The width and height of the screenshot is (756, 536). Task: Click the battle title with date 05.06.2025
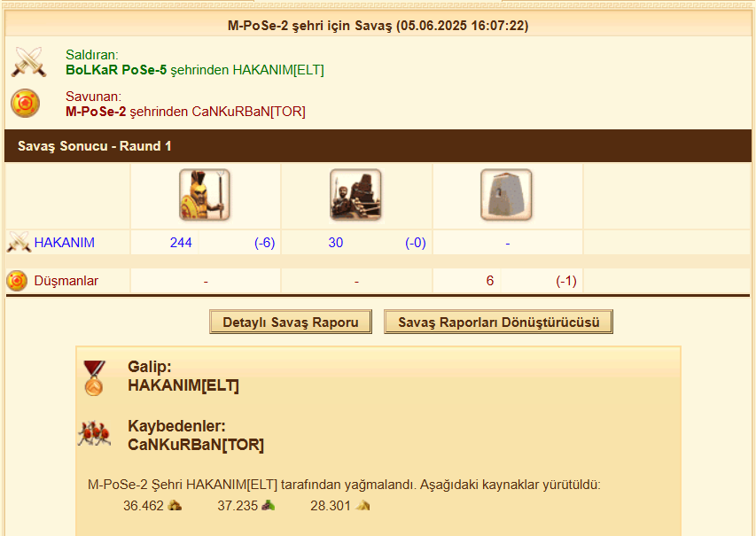tap(378, 26)
